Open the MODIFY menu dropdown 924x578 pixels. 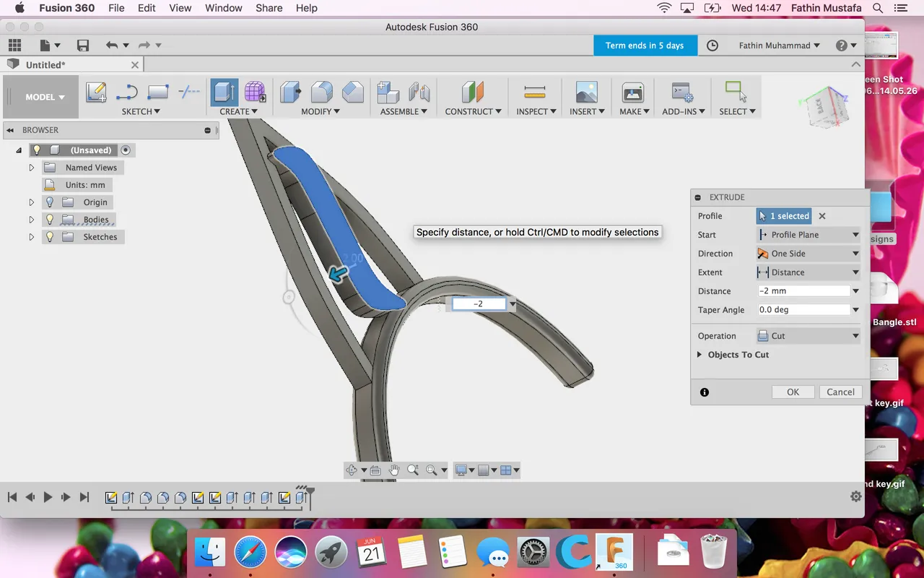coord(321,111)
